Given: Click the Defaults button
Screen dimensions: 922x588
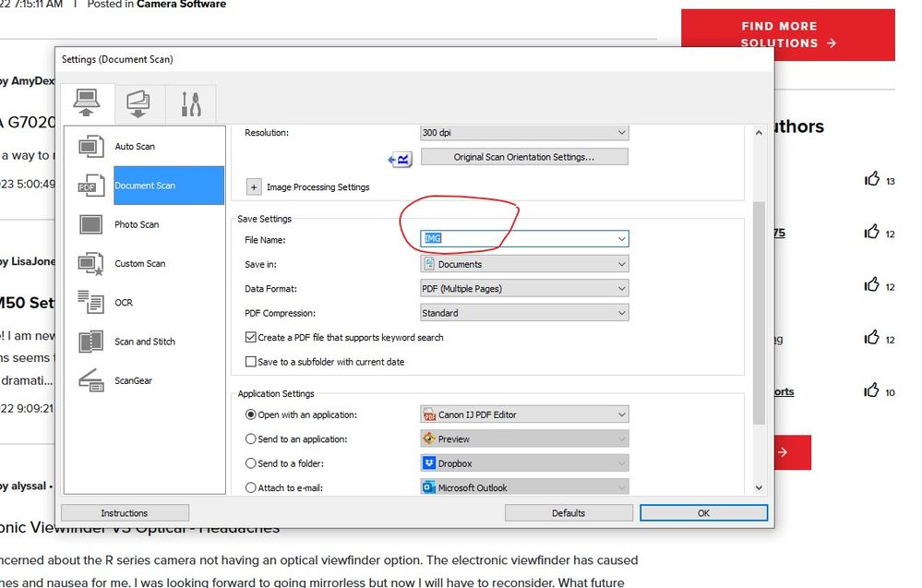Looking at the screenshot, I should click(x=568, y=512).
